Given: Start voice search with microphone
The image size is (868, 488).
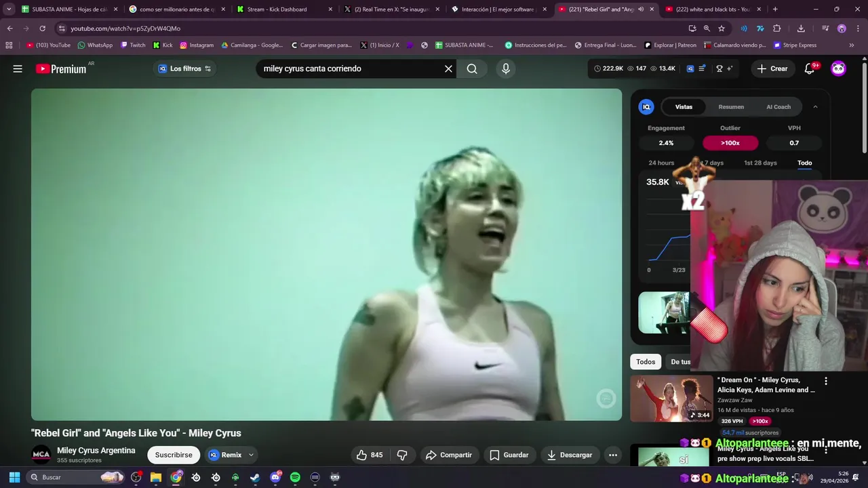Looking at the screenshot, I should [x=505, y=68].
